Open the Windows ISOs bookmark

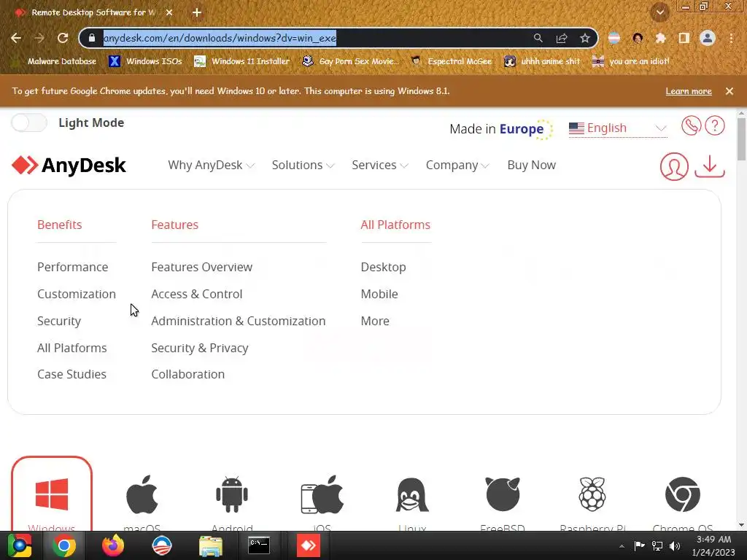[x=146, y=61]
